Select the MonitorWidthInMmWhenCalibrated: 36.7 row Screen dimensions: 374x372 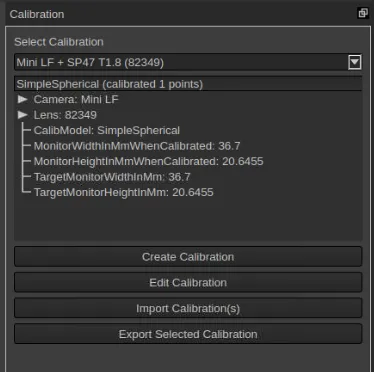(137, 146)
